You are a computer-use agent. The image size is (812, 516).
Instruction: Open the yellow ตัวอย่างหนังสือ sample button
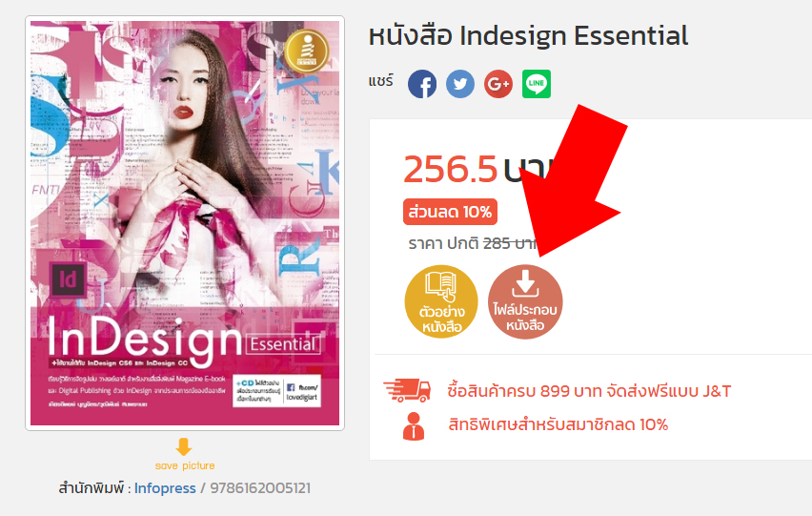[x=441, y=301]
